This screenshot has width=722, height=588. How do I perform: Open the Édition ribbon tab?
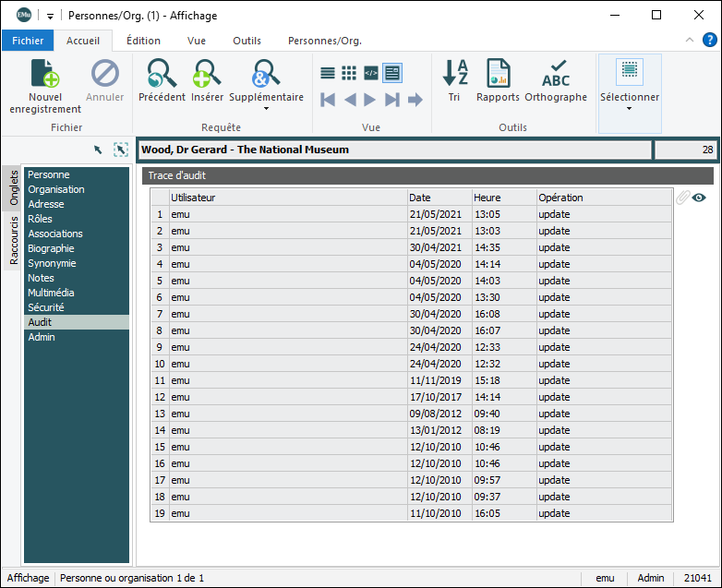143,41
